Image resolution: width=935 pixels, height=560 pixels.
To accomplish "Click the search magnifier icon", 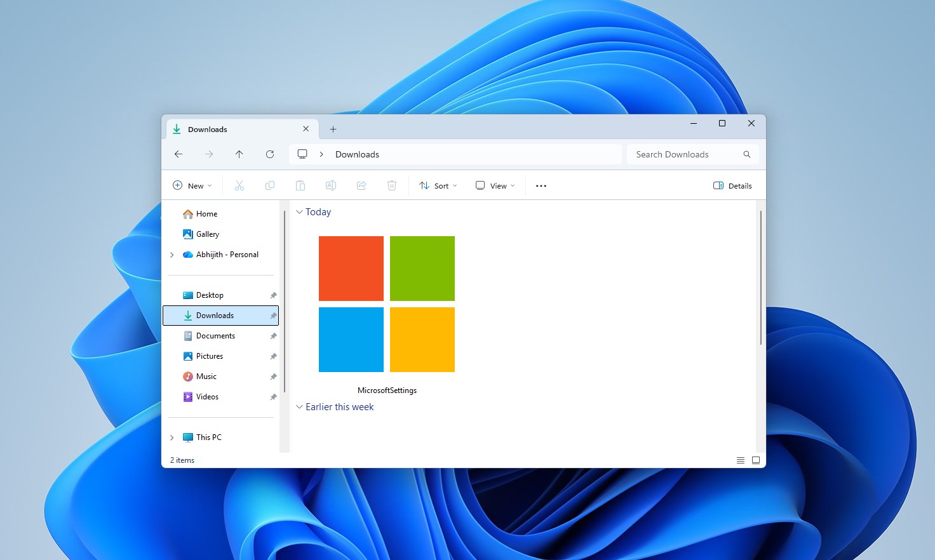I will [x=747, y=154].
